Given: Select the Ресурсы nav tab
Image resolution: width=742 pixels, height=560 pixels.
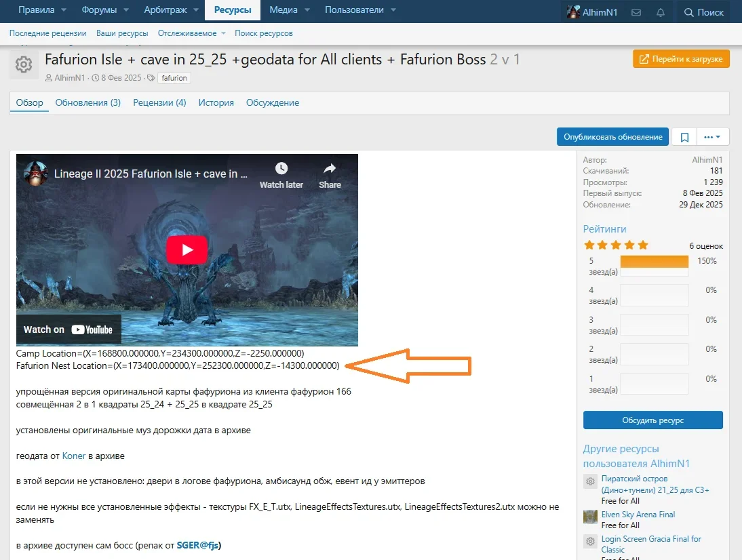Looking at the screenshot, I should (x=233, y=10).
